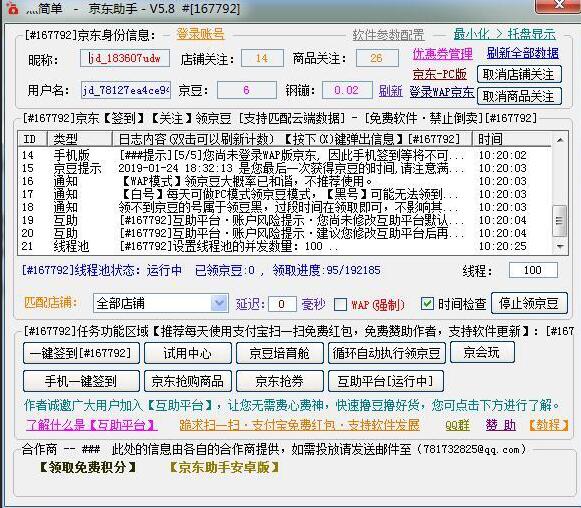This screenshot has height=508, width=581.
Task: Open 京东-PC版 link
Action: [x=440, y=74]
